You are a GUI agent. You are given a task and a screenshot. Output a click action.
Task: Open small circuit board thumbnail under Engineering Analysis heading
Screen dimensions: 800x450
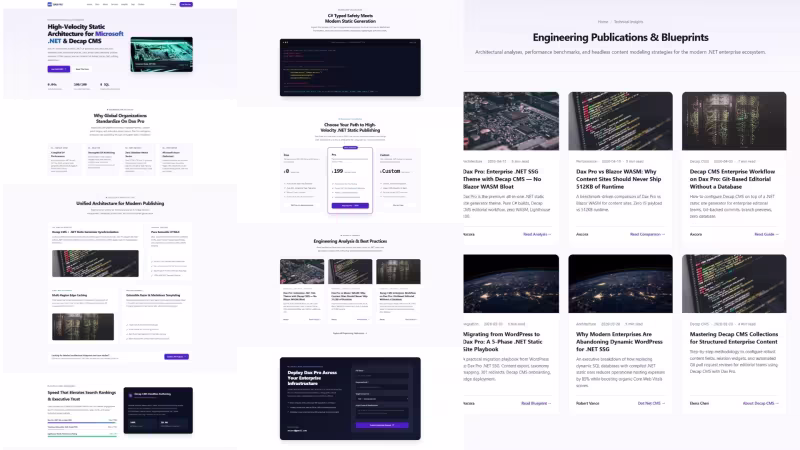302,271
